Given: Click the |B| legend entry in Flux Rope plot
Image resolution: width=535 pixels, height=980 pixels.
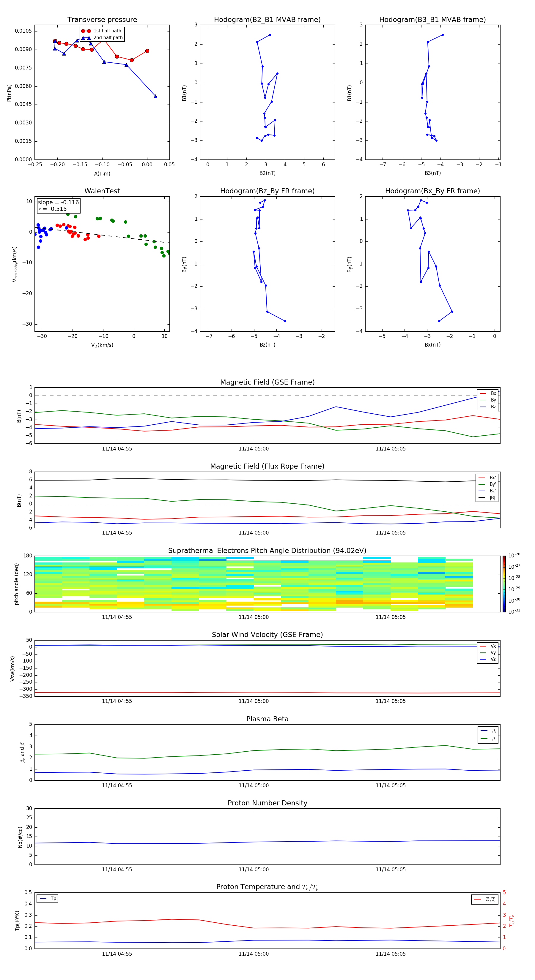Looking at the screenshot, I should (487, 498).
